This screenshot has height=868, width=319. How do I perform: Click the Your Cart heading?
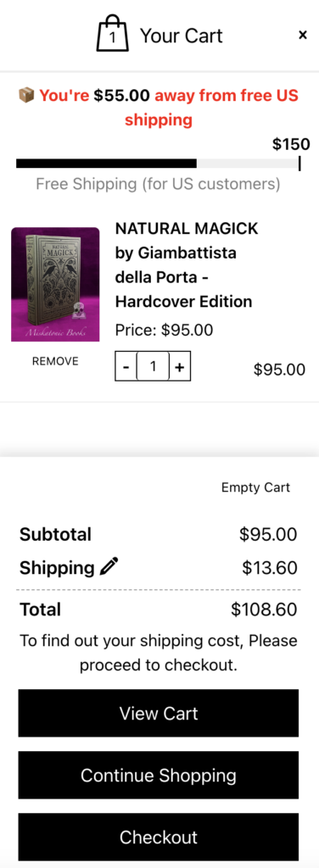point(181,36)
